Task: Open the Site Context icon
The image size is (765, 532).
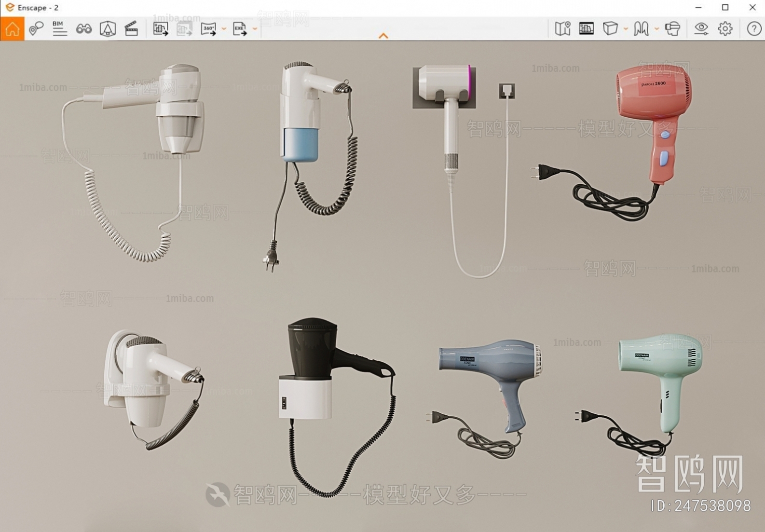Action: click(x=108, y=29)
